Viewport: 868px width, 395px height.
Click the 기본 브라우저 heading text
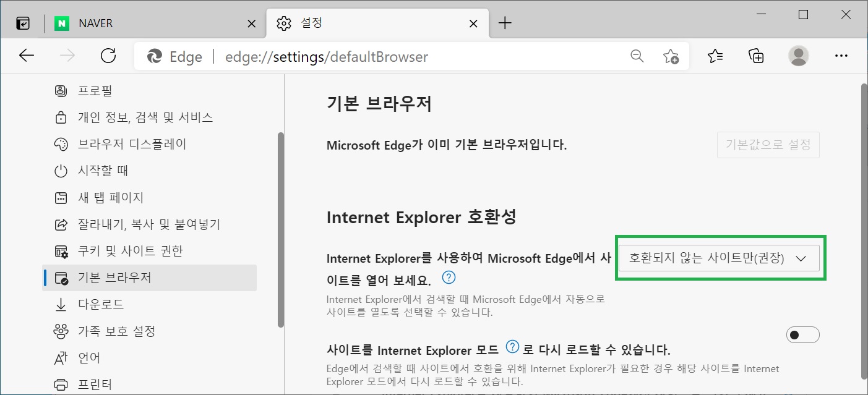coord(379,103)
